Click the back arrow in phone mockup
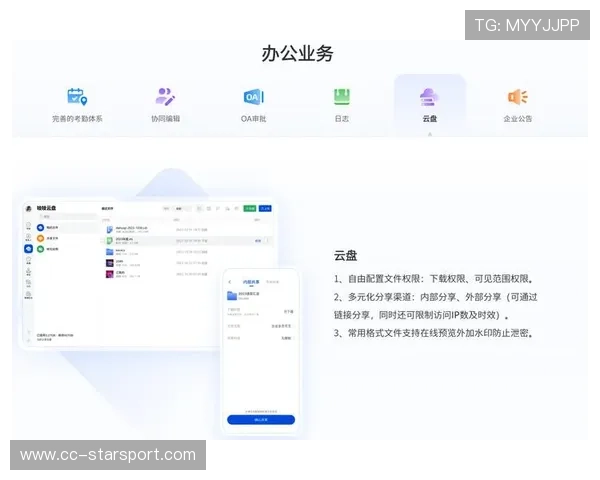This screenshot has height=480, width=600. click(230, 282)
